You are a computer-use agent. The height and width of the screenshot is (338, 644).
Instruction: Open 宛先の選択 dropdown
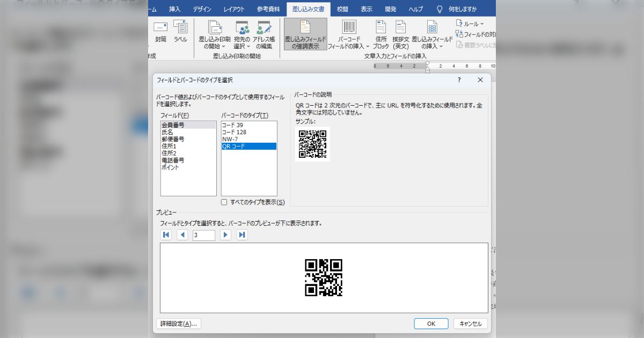coord(242,35)
